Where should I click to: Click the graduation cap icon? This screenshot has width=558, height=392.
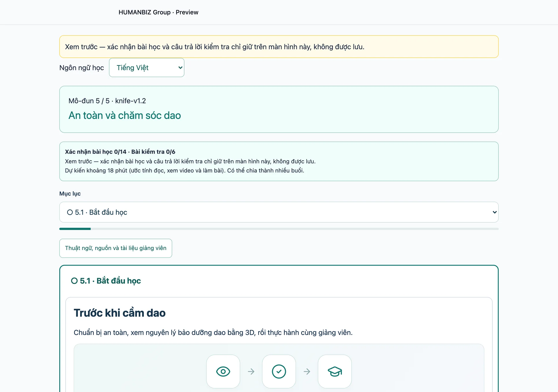tap(335, 371)
